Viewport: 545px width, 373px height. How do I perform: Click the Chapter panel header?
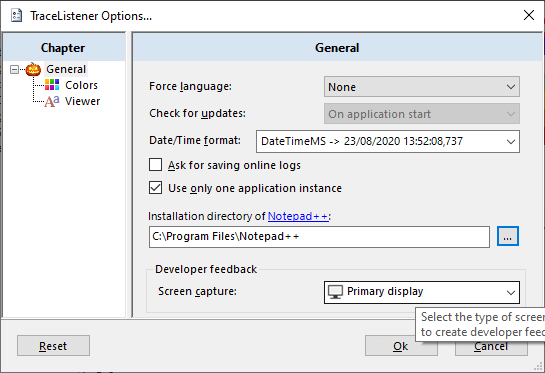point(63,48)
